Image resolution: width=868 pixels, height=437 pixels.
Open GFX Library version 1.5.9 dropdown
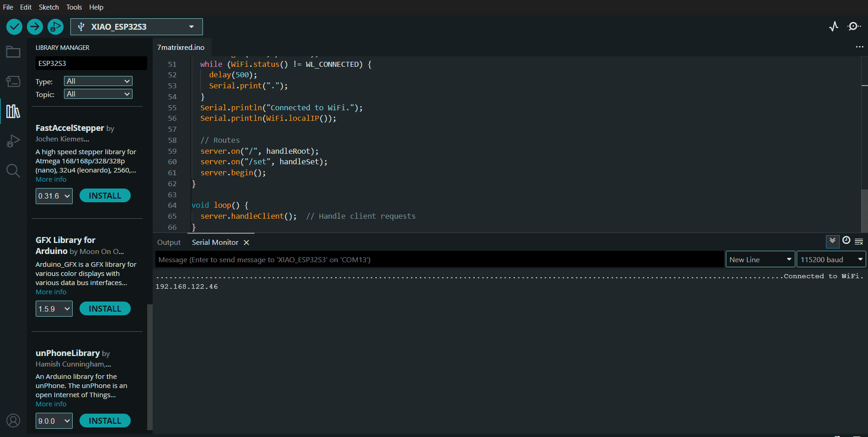(x=54, y=309)
